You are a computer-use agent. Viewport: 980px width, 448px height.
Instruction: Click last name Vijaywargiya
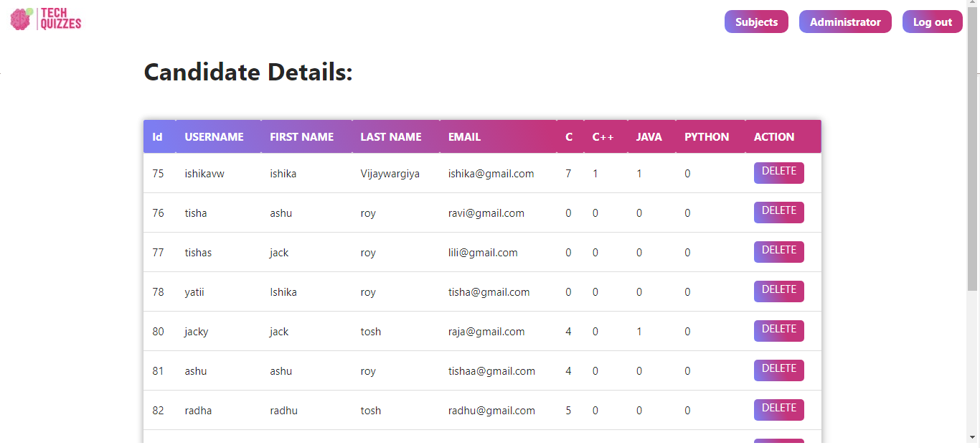tap(390, 173)
